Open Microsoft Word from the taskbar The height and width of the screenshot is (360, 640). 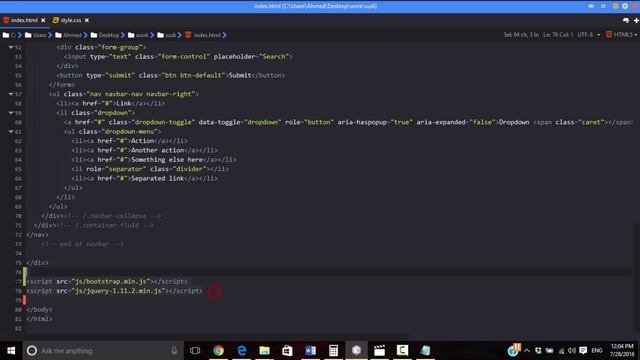coord(310,351)
